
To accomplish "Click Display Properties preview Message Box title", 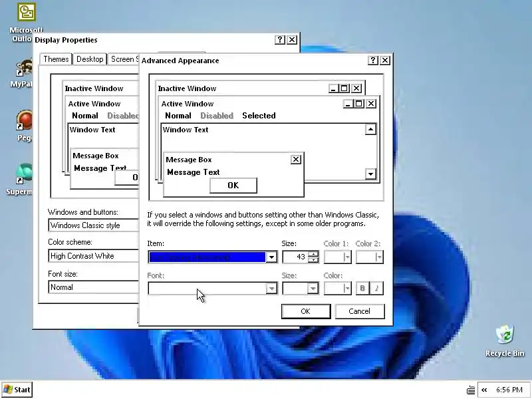I will click(96, 156).
